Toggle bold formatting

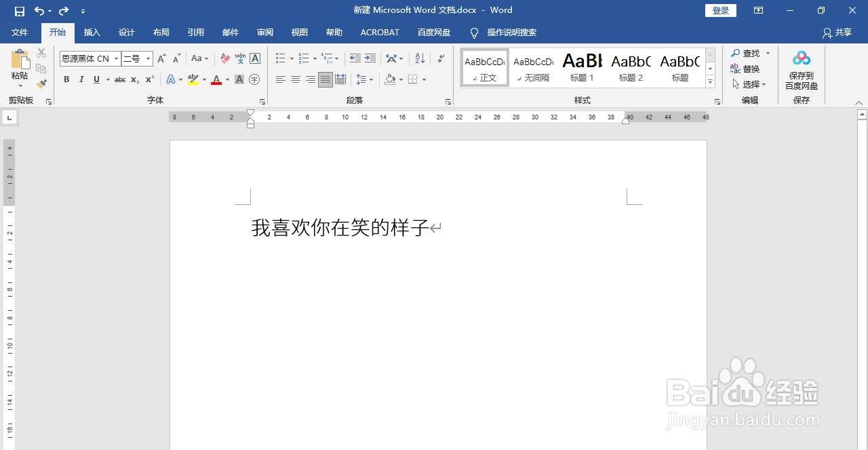point(66,79)
